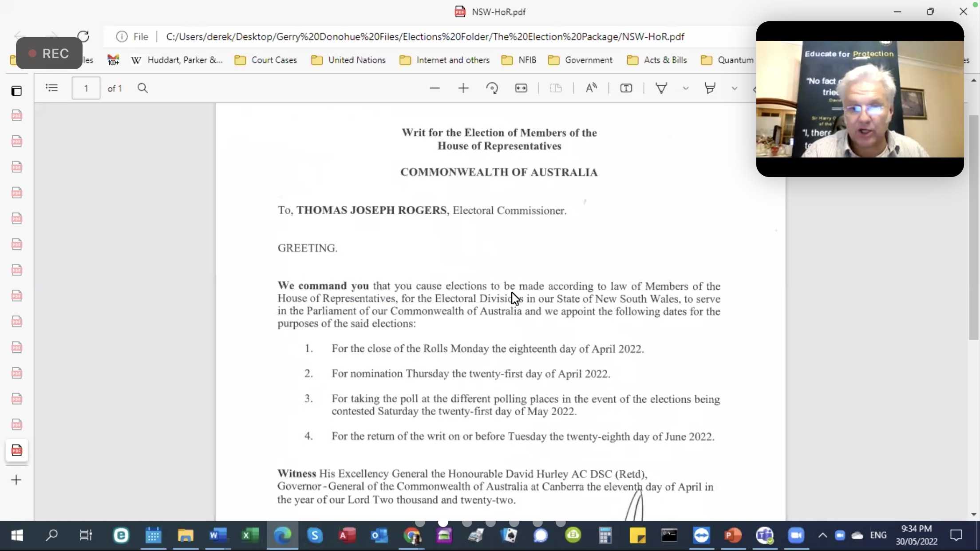This screenshot has width=980, height=551.
Task: Open Outlook from the taskbar
Action: [x=379, y=536]
